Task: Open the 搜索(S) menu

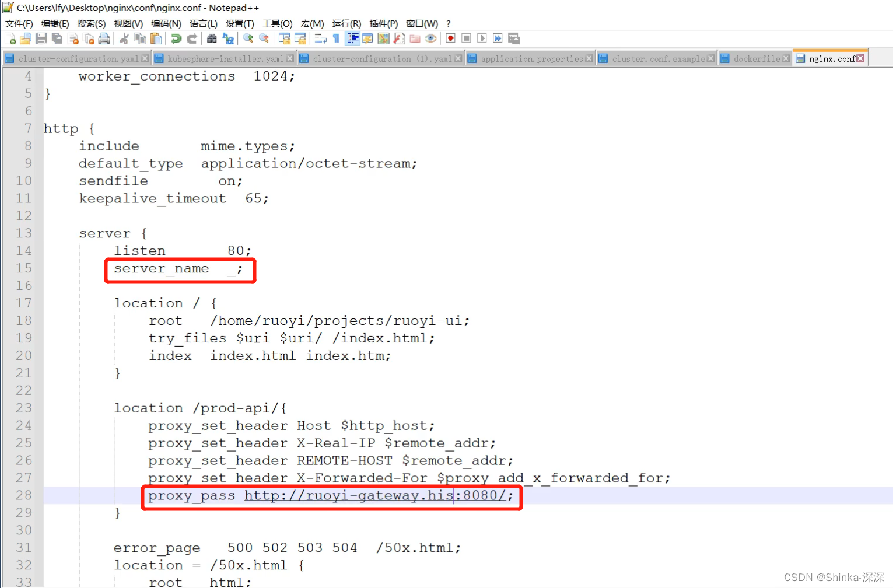Action: [92, 23]
